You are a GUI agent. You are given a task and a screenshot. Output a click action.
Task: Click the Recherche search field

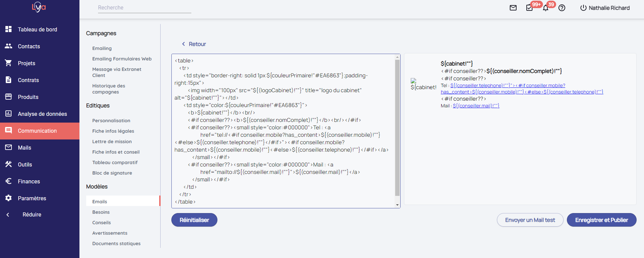[x=144, y=8]
